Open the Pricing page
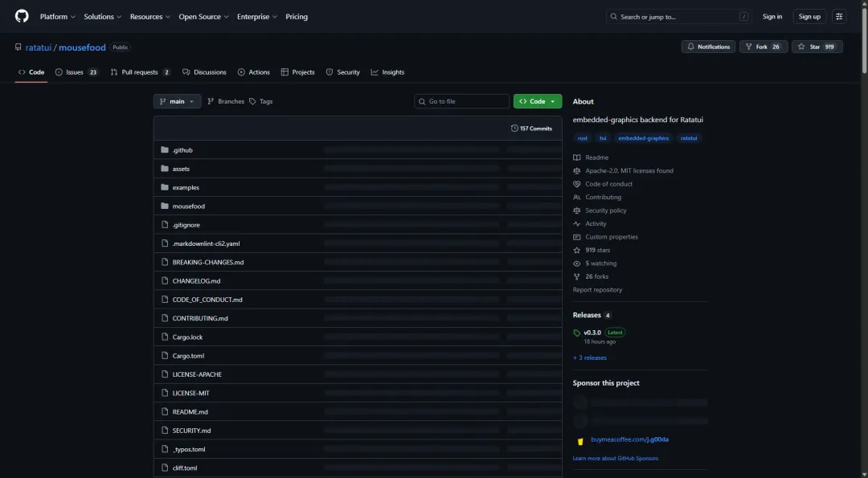The height and width of the screenshot is (478, 868). coord(297,17)
